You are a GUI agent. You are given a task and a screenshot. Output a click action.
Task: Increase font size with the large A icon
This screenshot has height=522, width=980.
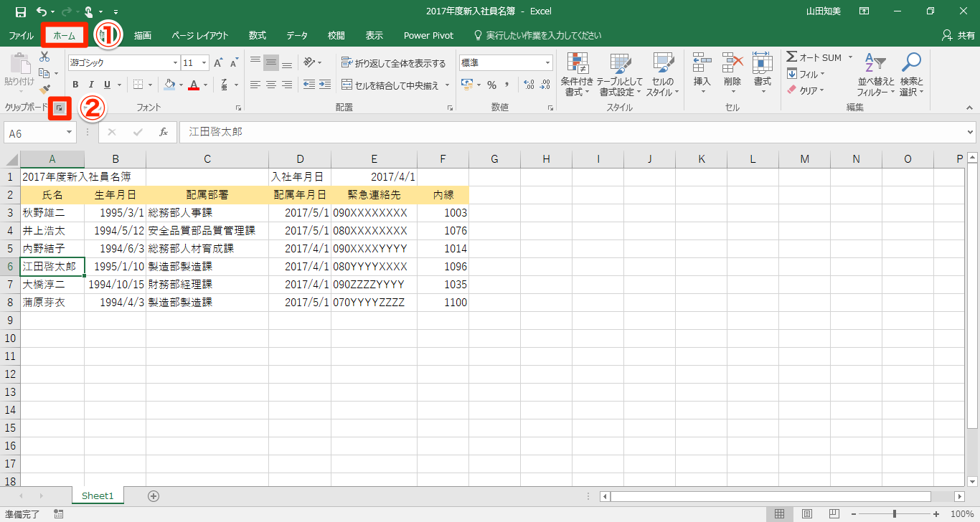click(219, 63)
